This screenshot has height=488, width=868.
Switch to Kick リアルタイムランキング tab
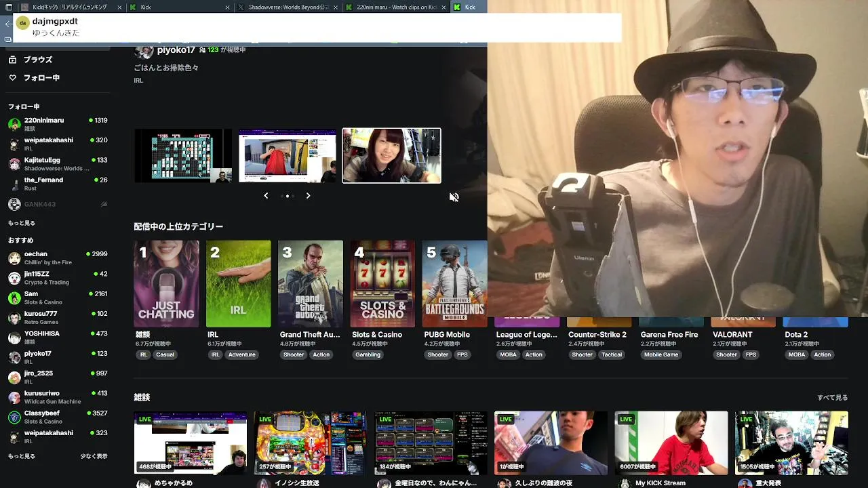(71, 7)
